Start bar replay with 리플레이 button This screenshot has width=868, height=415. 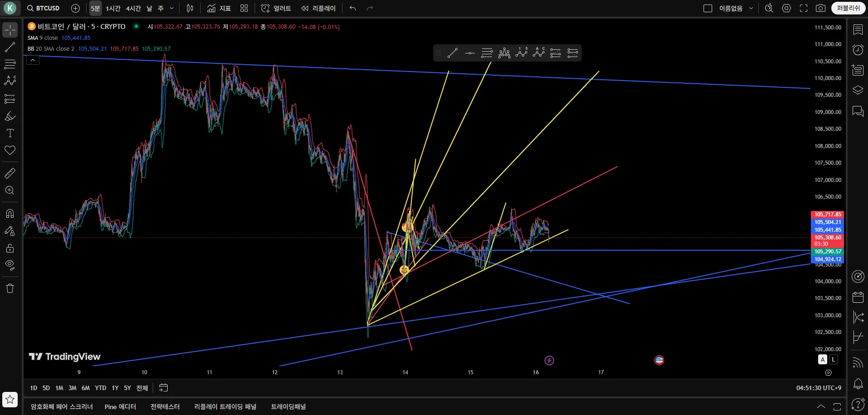coord(318,8)
